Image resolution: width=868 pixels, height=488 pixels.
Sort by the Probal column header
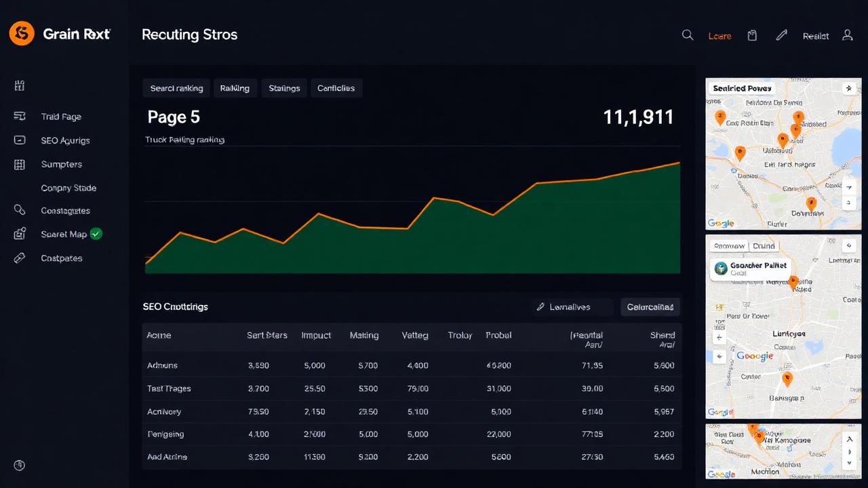[498, 335]
